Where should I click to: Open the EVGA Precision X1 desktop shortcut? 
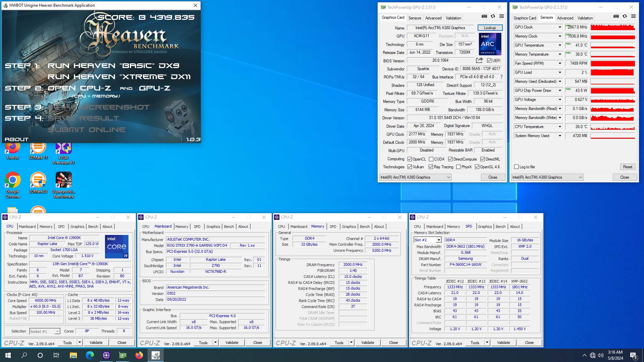pos(64,154)
